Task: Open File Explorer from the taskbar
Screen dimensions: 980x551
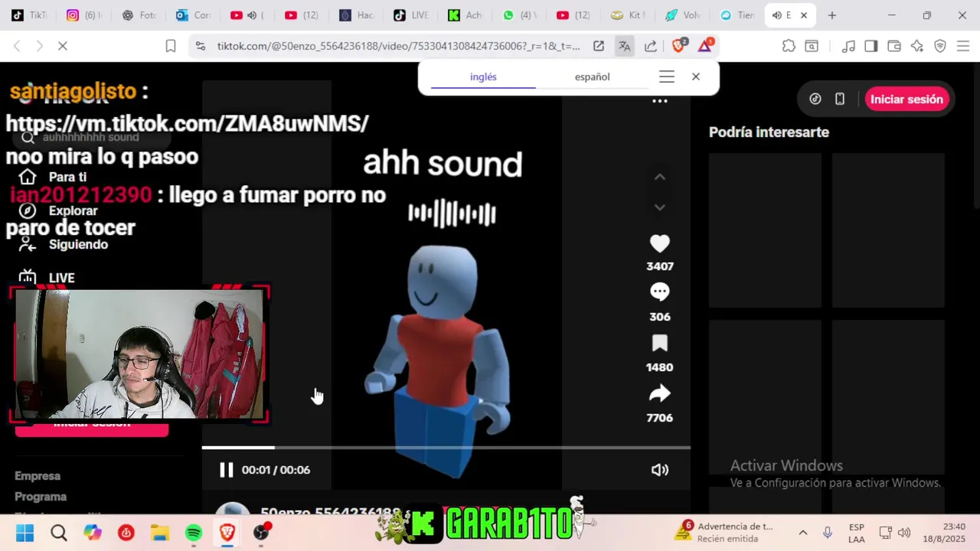Action: point(160,533)
